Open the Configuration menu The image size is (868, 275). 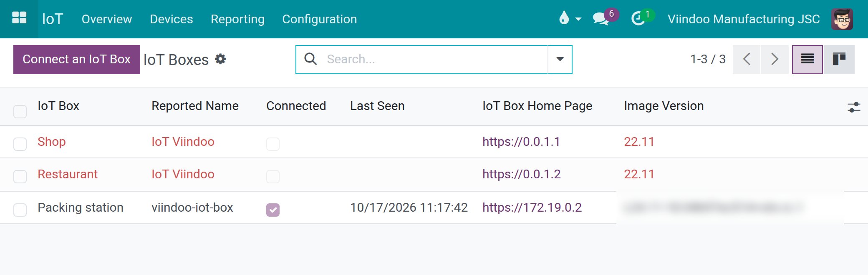pos(320,19)
